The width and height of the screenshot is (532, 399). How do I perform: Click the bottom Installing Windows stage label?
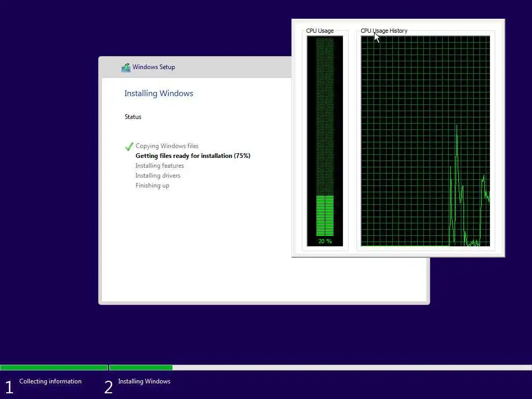coord(144,381)
